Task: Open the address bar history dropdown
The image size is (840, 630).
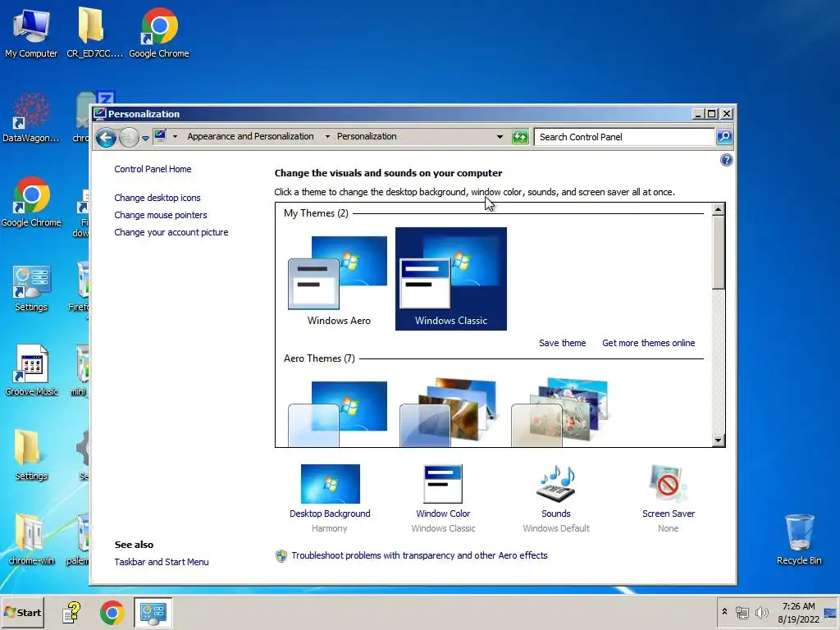Action: (x=500, y=137)
